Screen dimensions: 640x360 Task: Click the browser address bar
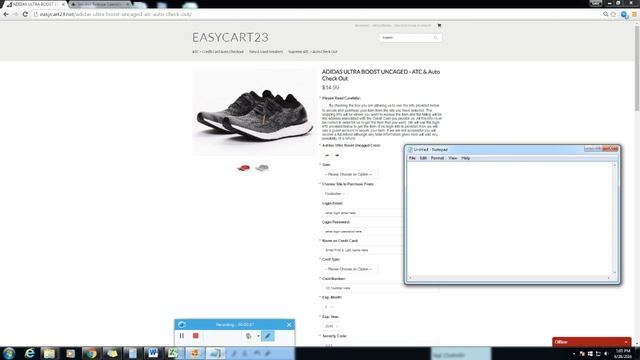tap(318, 14)
